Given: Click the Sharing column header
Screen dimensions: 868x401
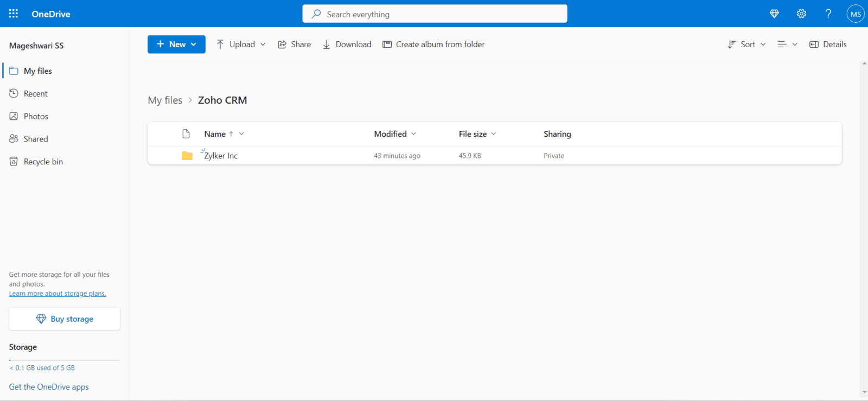Looking at the screenshot, I should point(557,134).
